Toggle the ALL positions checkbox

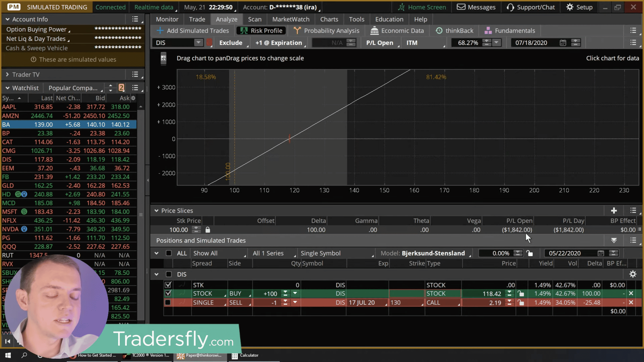169,253
